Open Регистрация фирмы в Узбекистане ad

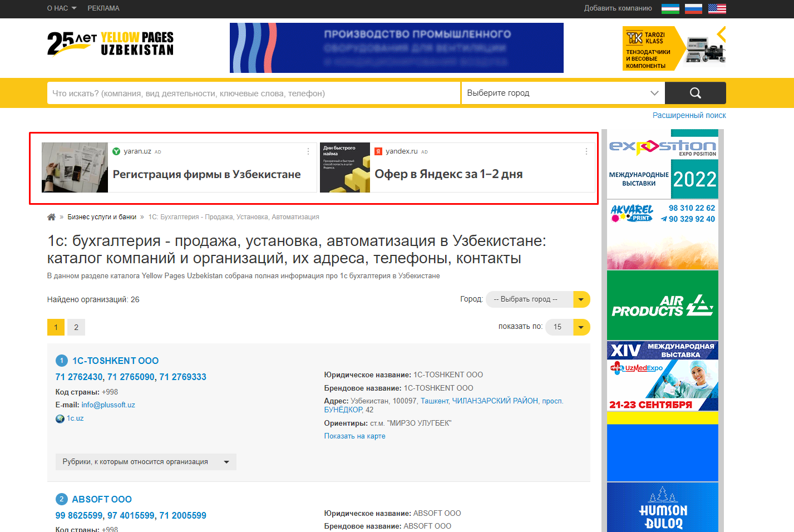pyautogui.click(x=206, y=174)
